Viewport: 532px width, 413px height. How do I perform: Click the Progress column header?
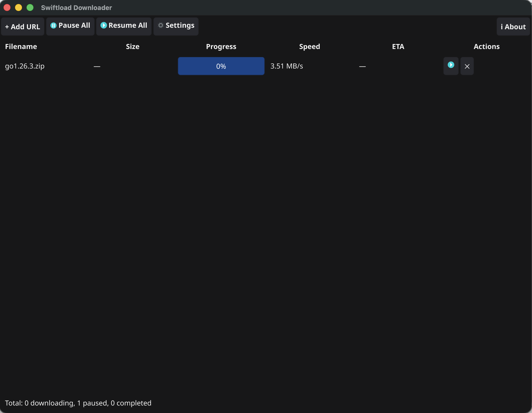(221, 46)
